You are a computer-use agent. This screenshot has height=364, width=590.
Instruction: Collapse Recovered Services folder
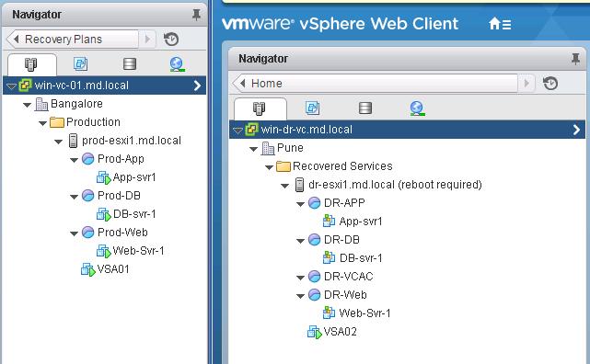(x=269, y=167)
